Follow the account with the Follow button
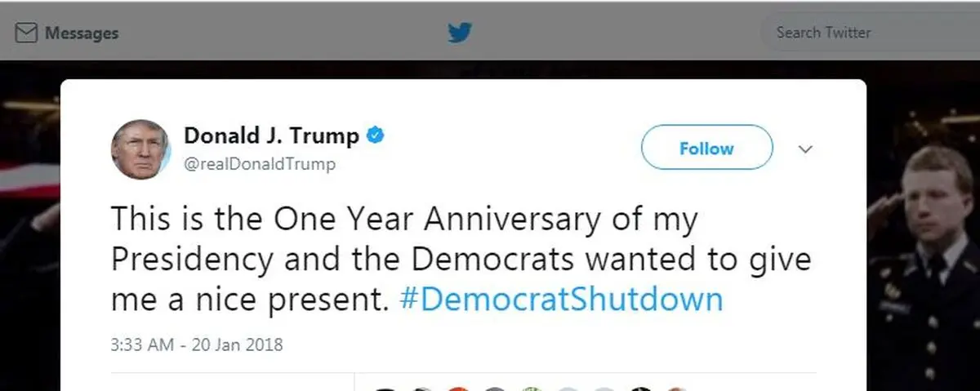 [706, 148]
